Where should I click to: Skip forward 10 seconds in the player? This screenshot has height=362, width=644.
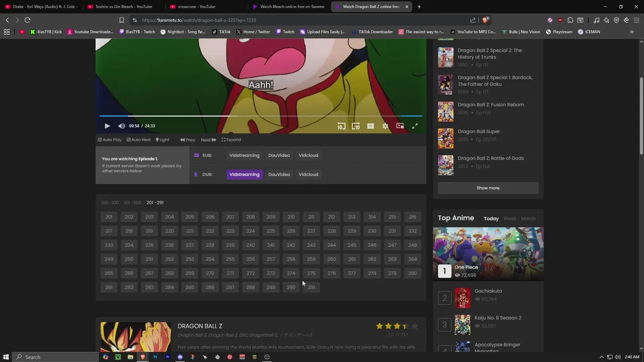(356, 126)
